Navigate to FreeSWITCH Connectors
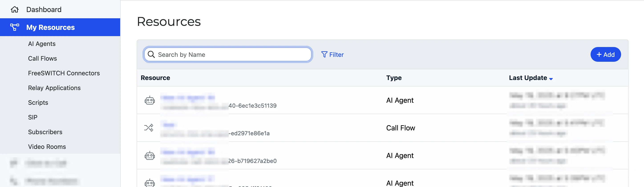644x187 pixels. (x=64, y=73)
